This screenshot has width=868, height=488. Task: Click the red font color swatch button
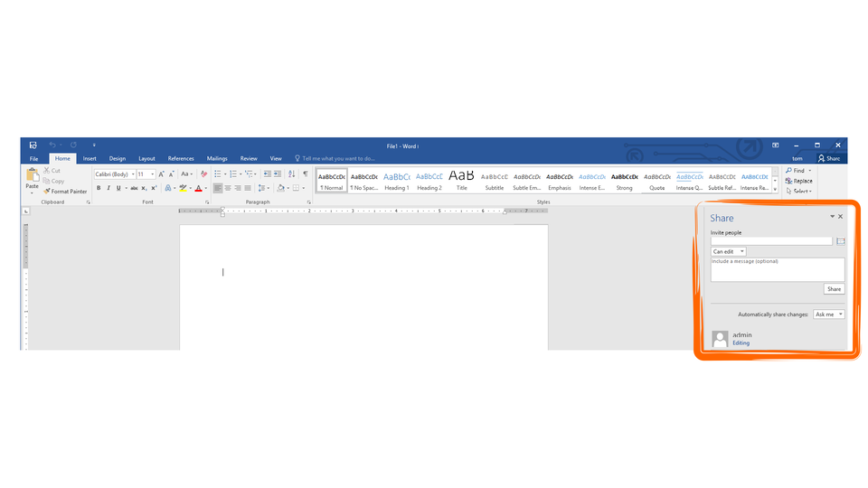(198, 188)
